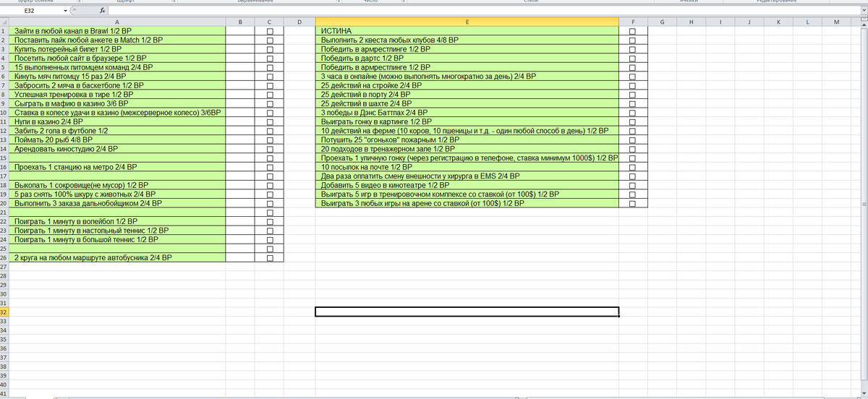
Task: Check the box for 25 действий в порту
Action: click(x=633, y=94)
